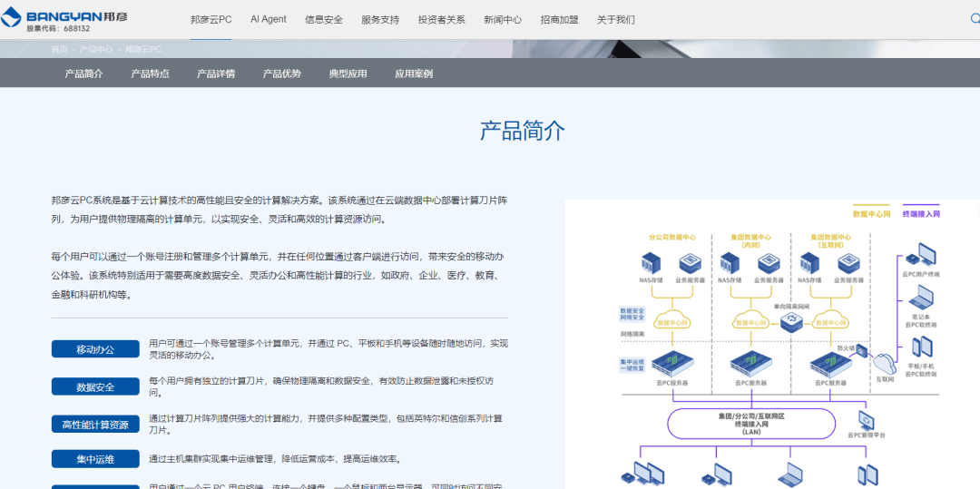Screen dimensions: 980x489
Task: Open the AI Agent menu item
Action: [x=268, y=19]
